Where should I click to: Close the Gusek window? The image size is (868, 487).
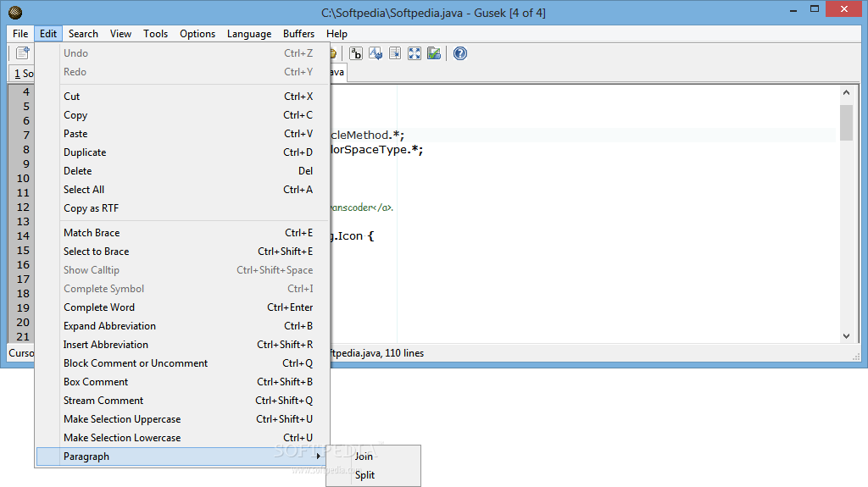(843, 9)
